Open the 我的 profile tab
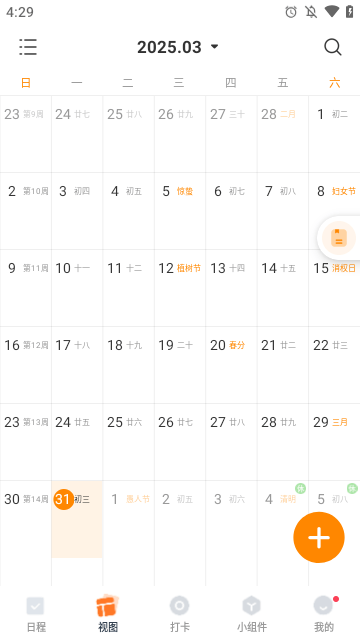 (324, 614)
